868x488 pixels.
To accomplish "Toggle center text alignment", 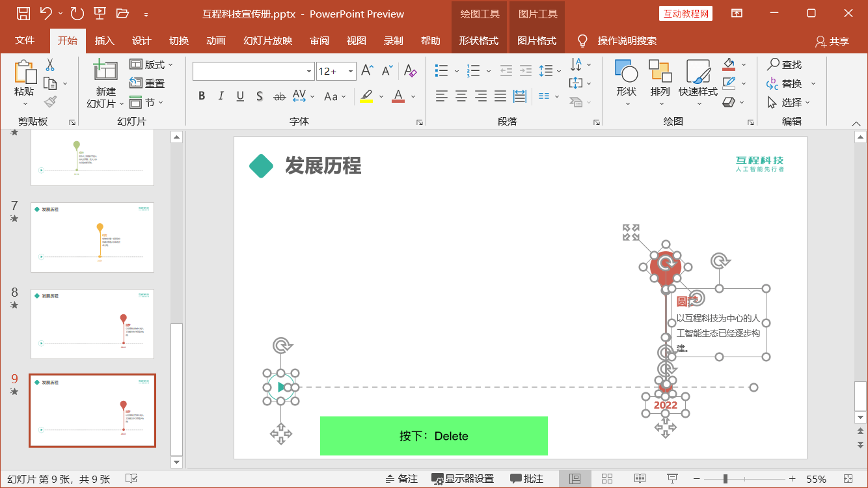I will (x=461, y=96).
